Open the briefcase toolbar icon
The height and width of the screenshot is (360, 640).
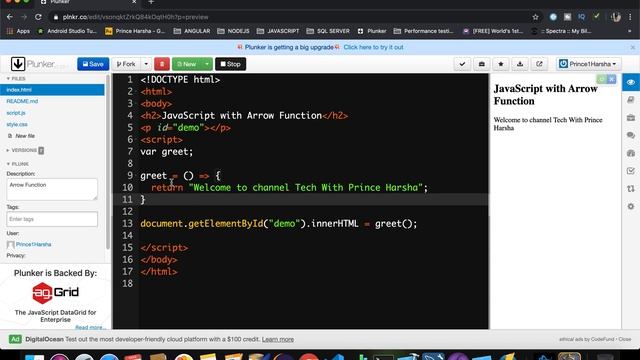click(x=482, y=64)
